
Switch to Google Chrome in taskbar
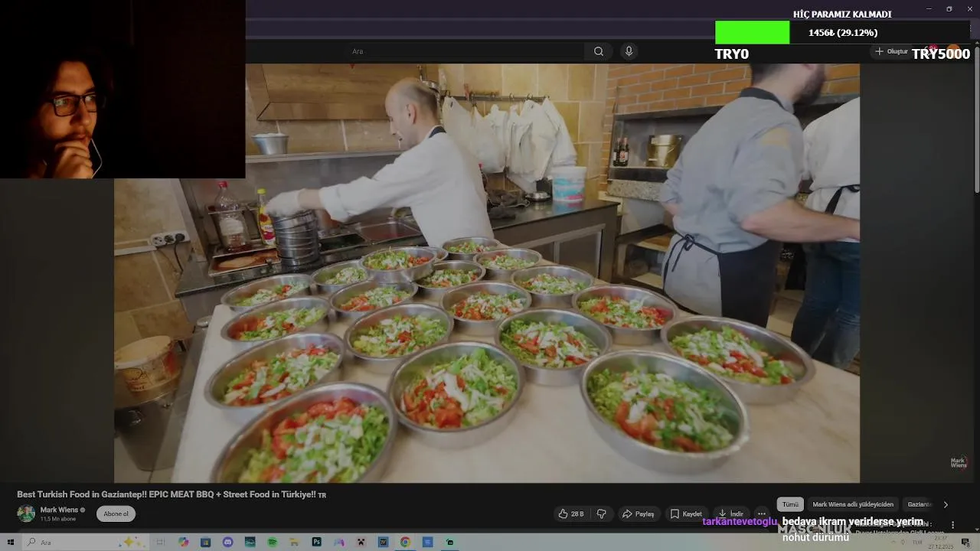pos(405,542)
